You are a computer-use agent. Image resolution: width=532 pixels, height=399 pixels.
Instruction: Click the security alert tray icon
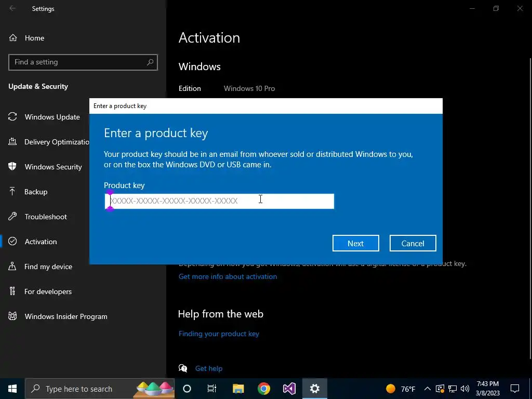pyautogui.click(x=440, y=389)
